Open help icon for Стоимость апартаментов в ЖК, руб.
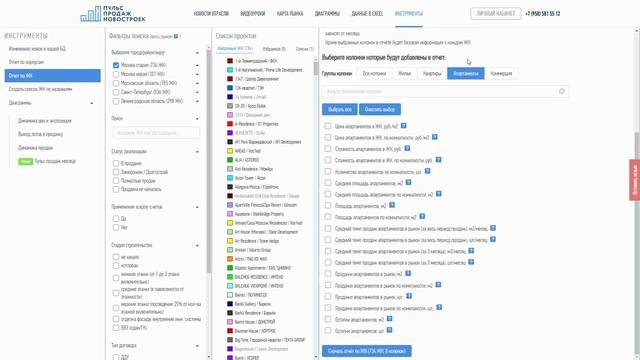The image size is (640, 360). click(x=407, y=149)
